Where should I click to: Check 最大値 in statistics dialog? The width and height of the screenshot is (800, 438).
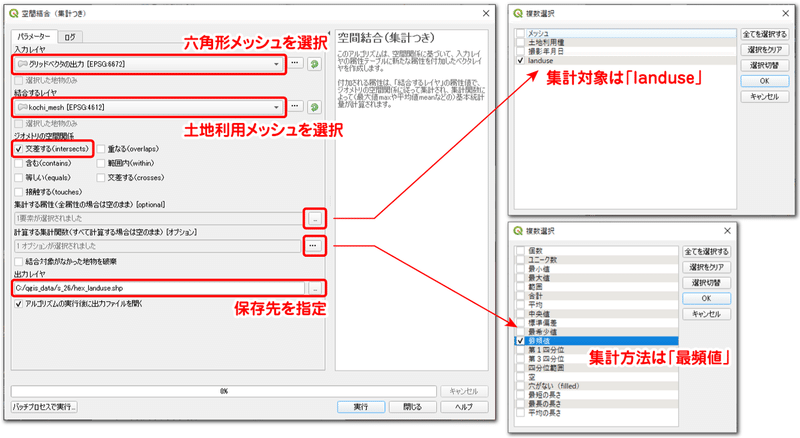coord(520,278)
